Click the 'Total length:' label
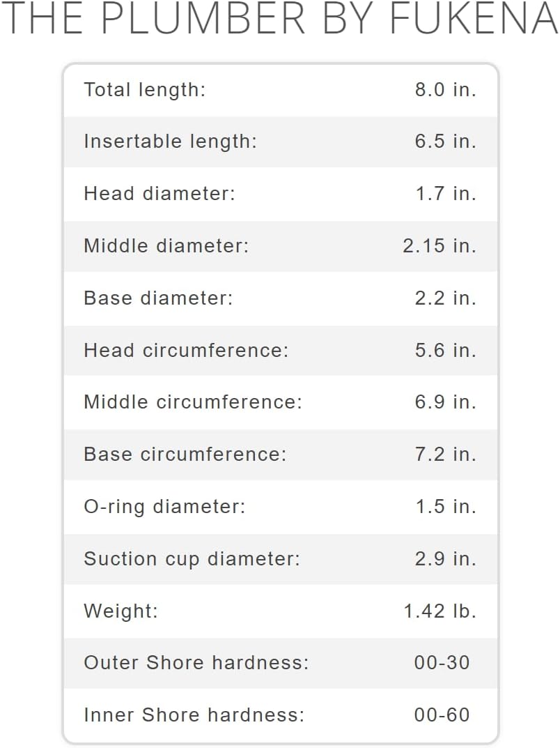 coord(145,90)
